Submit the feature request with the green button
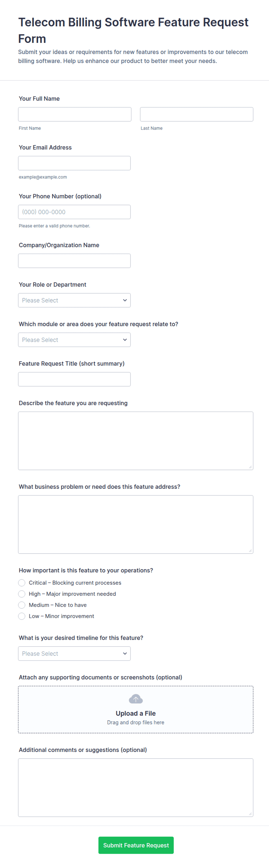Screen dimensions: 269x868 coord(136,845)
